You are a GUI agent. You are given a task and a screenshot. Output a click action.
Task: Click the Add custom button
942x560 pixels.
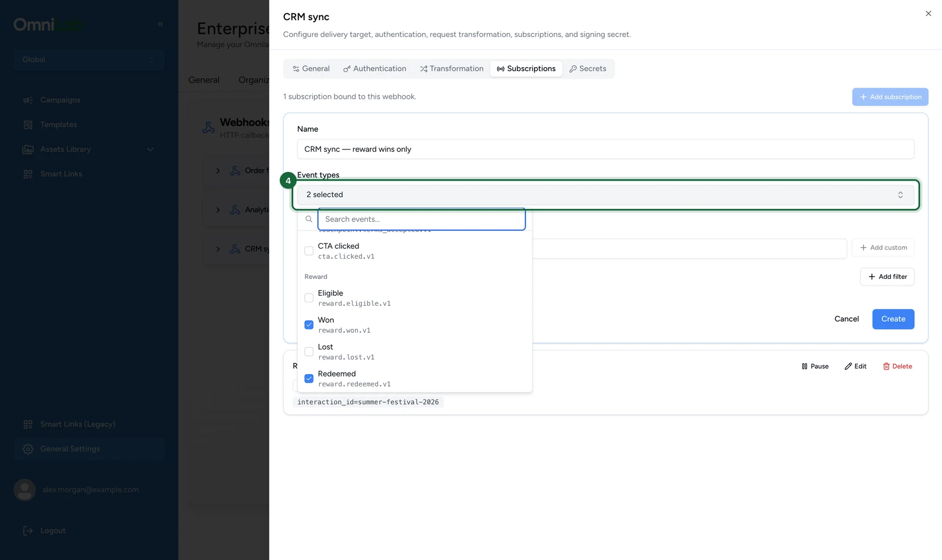(x=883, y=248)
